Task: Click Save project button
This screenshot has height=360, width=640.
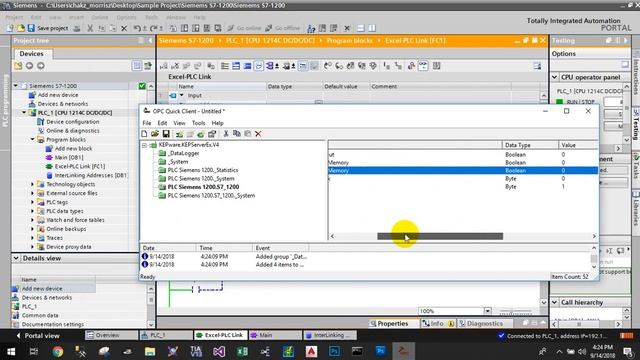Action: (48, 28)
